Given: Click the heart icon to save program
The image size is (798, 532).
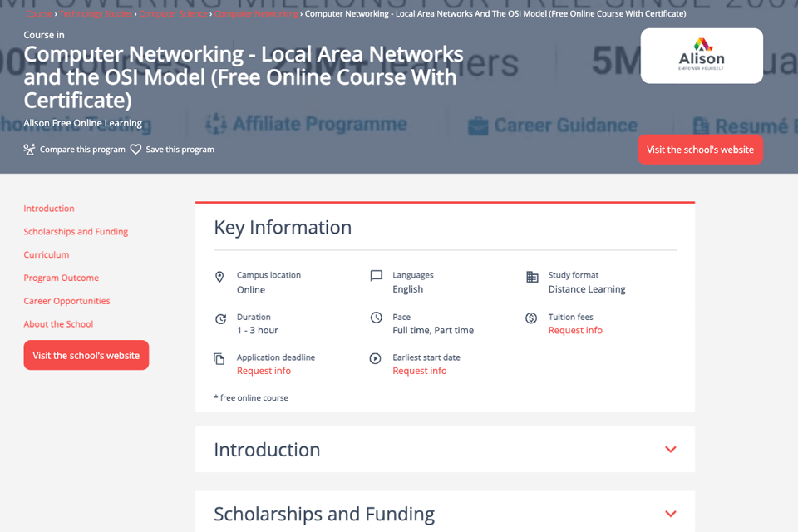Looking at the screenshot, I should coord(135,150).
